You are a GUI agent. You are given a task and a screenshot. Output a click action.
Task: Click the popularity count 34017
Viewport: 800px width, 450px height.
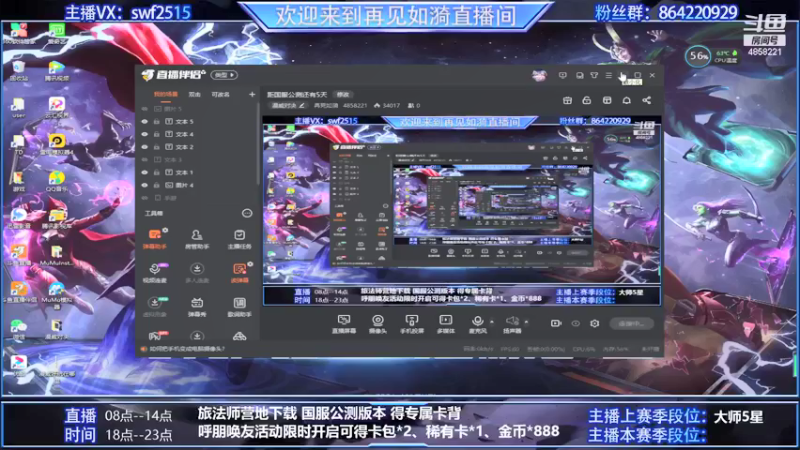(391, 106)
